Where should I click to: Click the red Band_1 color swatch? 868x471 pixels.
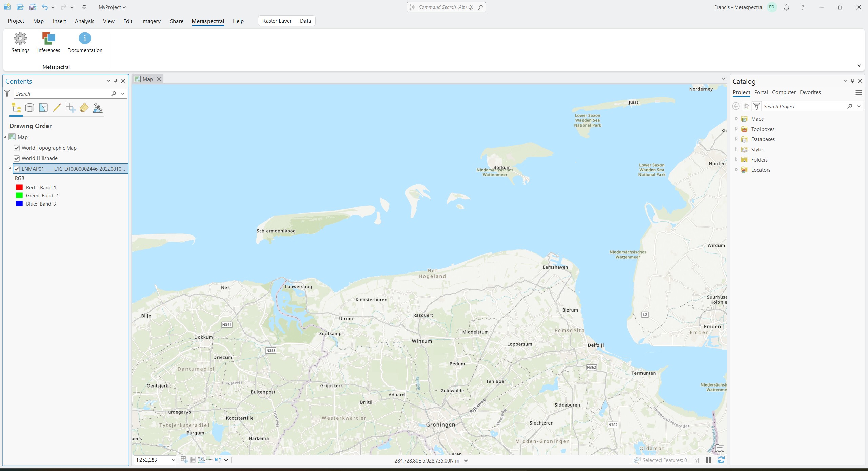19,187
